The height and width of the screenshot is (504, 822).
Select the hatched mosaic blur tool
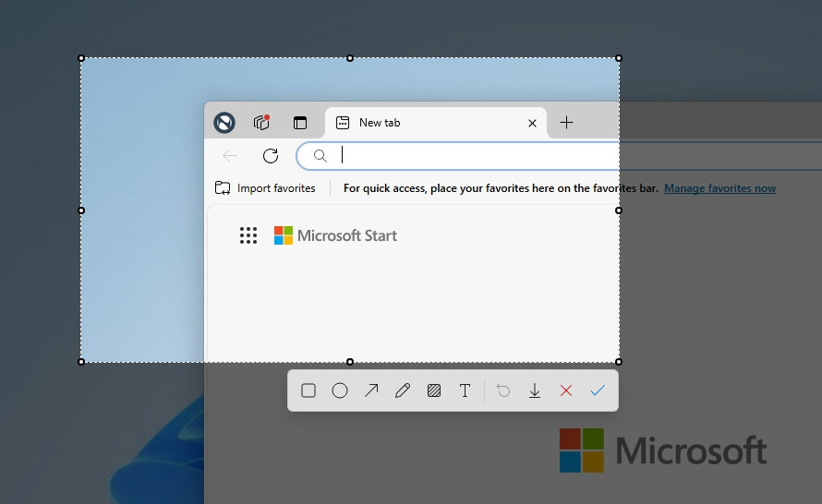coord(434,390)
